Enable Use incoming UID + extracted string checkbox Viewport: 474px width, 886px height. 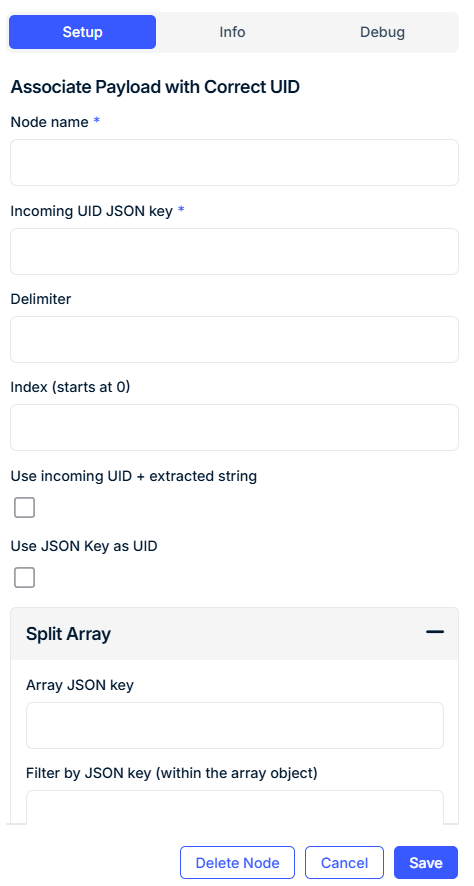24,507
